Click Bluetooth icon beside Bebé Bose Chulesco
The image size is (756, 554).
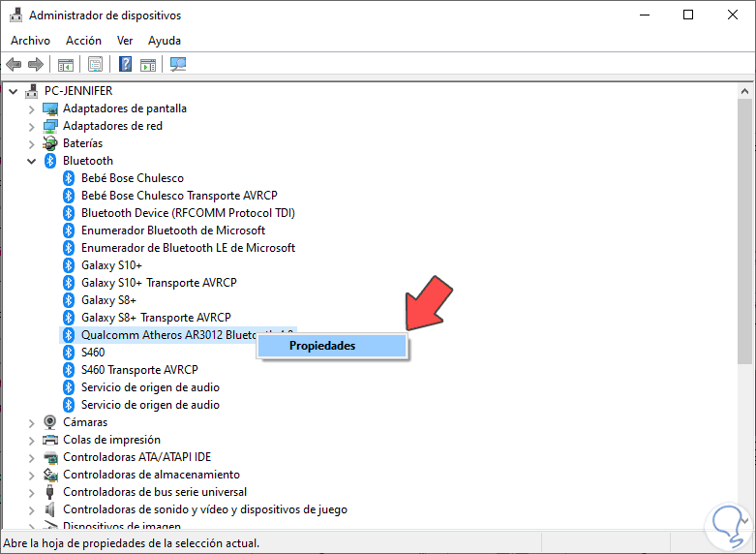[x=69, y=178]
